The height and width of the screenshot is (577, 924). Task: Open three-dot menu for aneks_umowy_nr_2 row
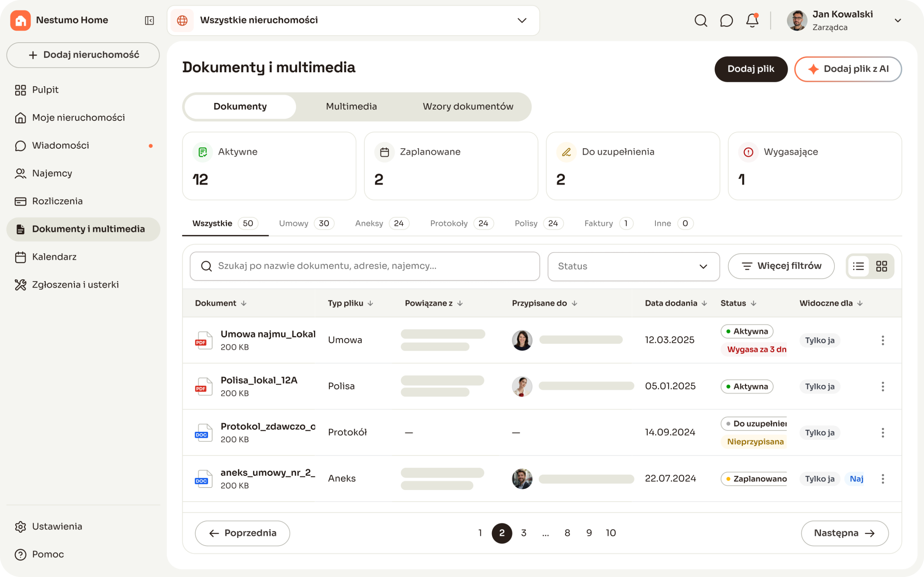(883, 479)
